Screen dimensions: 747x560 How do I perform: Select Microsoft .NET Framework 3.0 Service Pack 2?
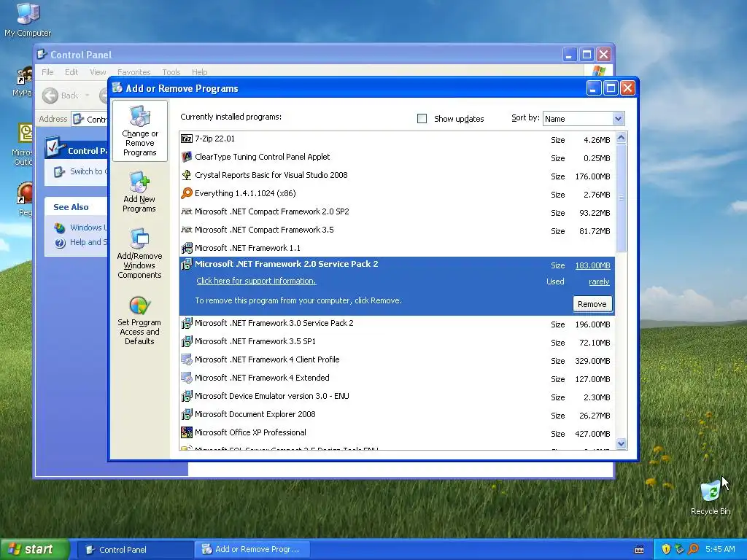click(397, 324)
